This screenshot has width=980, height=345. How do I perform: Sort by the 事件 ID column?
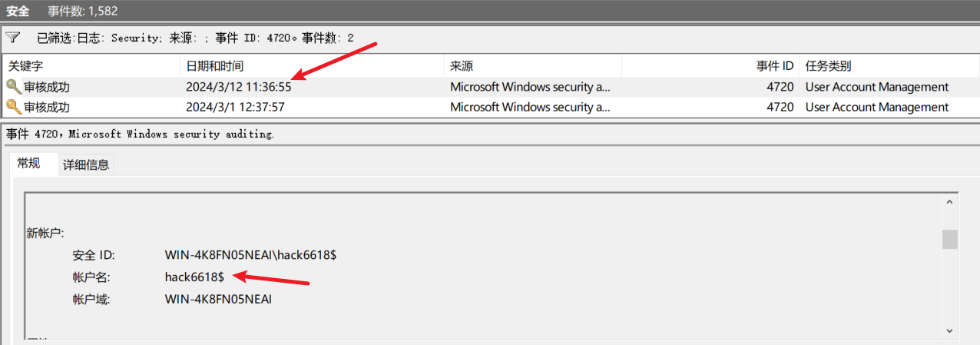tap(710, 66)
